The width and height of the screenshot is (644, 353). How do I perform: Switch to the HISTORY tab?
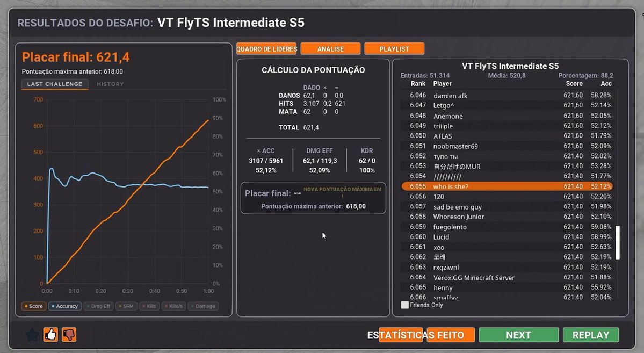[110, 84]
